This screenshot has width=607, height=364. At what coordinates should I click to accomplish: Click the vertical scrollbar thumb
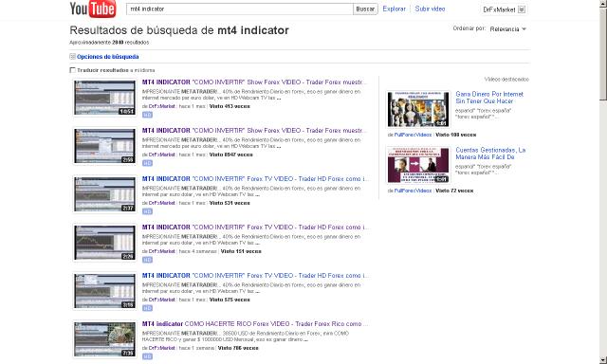click(603, 54)
